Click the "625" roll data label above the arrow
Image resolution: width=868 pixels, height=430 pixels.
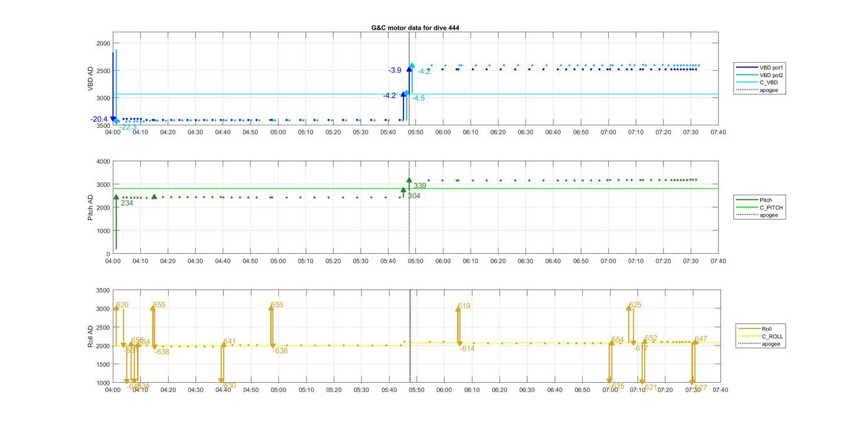635,305
